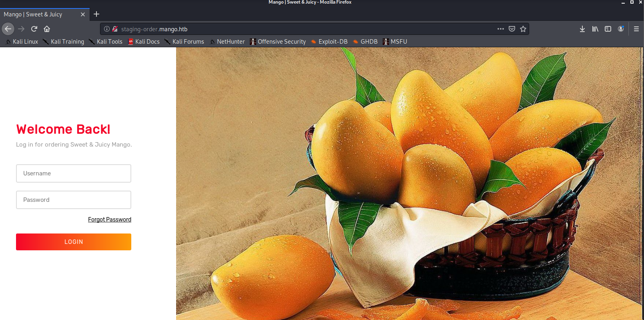This screenshot has width=644, height=320.
Task: Open the page actions three-dot menu
Action: click(500, 29)
